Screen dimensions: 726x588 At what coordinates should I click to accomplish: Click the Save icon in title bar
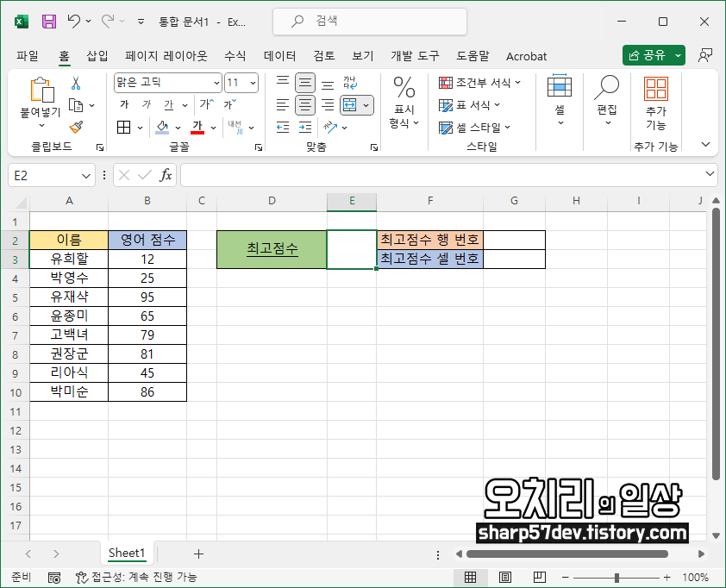(x=49, y=22)
